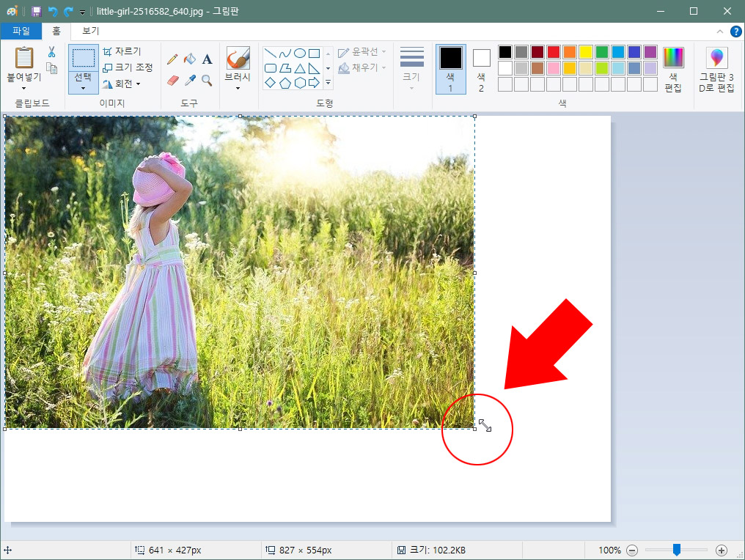This screenshot has width=745, height=560.
Task: Choose the Rectangle shape
Action: click(314, 54)
